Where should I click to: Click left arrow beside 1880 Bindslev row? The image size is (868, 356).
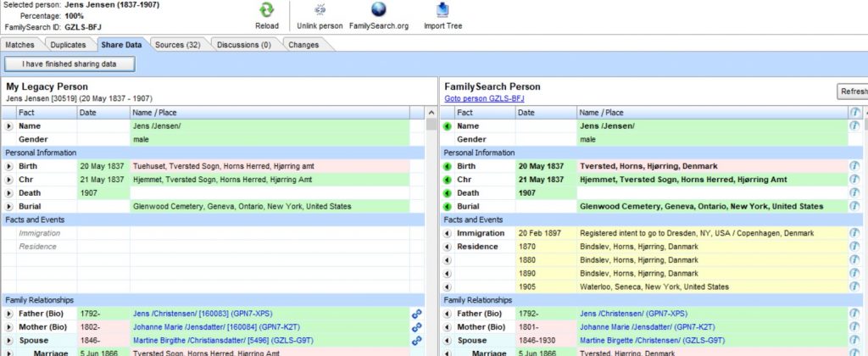tap(448, 260)
